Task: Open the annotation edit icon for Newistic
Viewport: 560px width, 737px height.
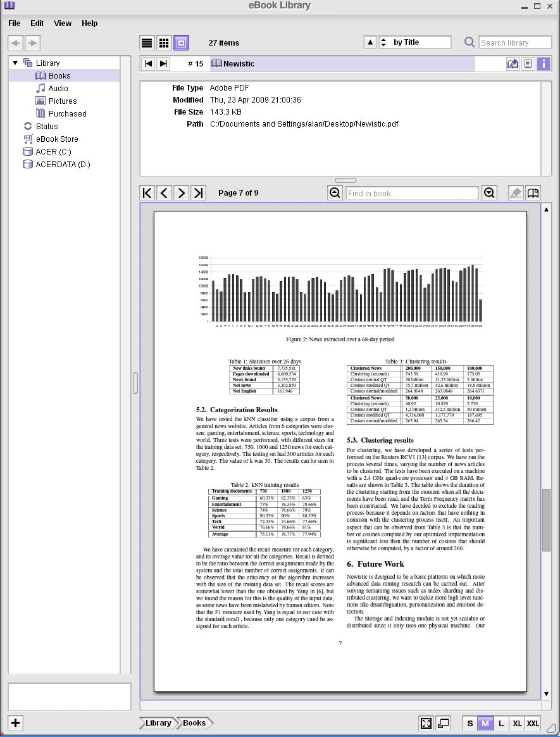Action: click(513, 64)
